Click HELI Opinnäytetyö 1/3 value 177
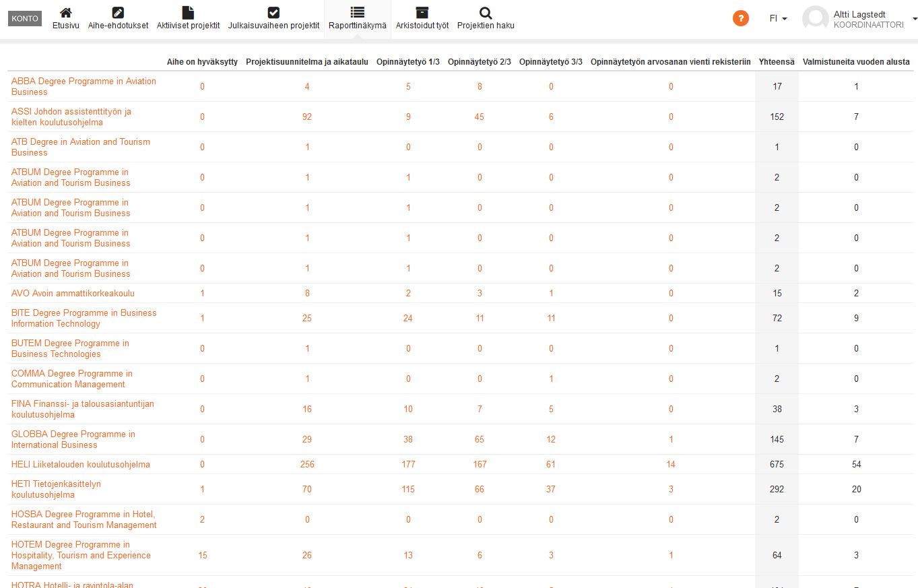Screen dimensions: 918x588 click(408, 464)
